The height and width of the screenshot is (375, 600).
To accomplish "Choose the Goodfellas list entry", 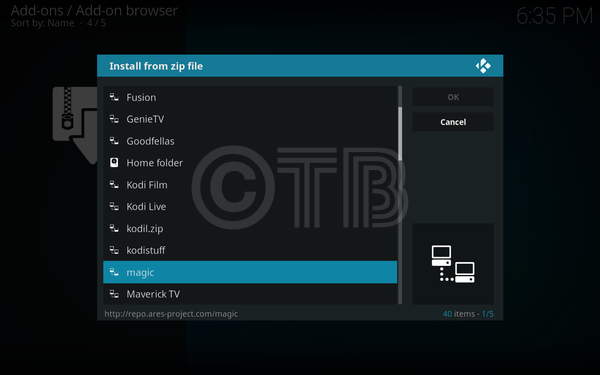I will 250,141.
